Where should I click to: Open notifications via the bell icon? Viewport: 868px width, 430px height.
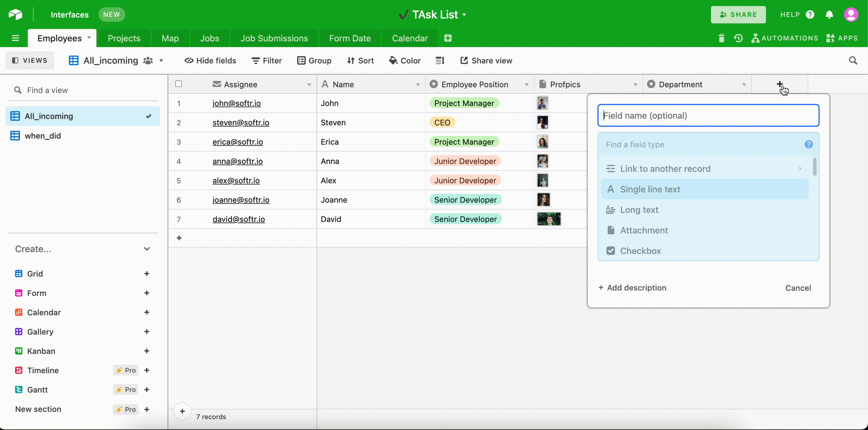point(829,14)
